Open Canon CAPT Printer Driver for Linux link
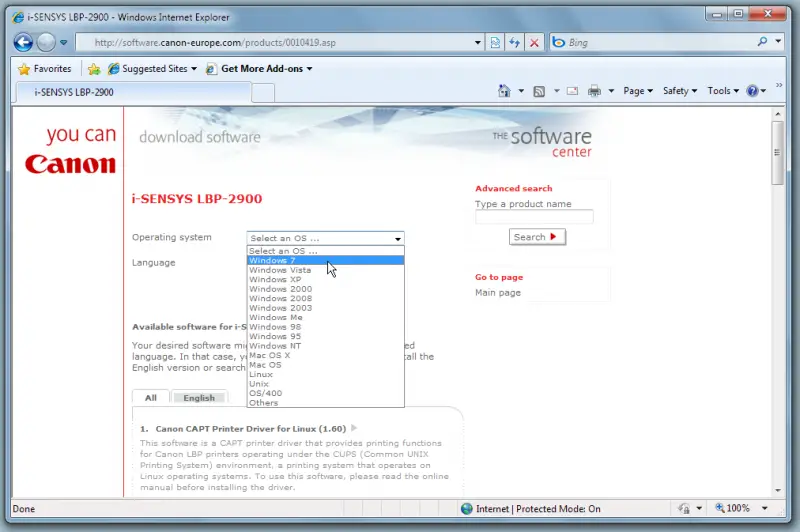 pos(251,429)
